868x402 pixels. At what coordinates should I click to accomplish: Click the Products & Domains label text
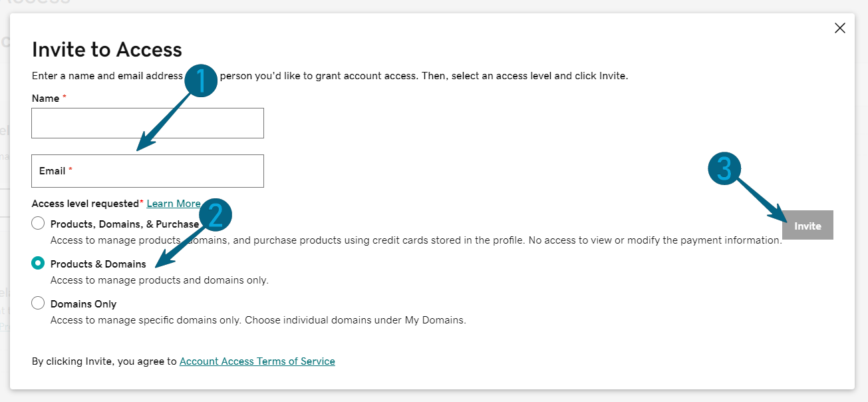point(98,264)
